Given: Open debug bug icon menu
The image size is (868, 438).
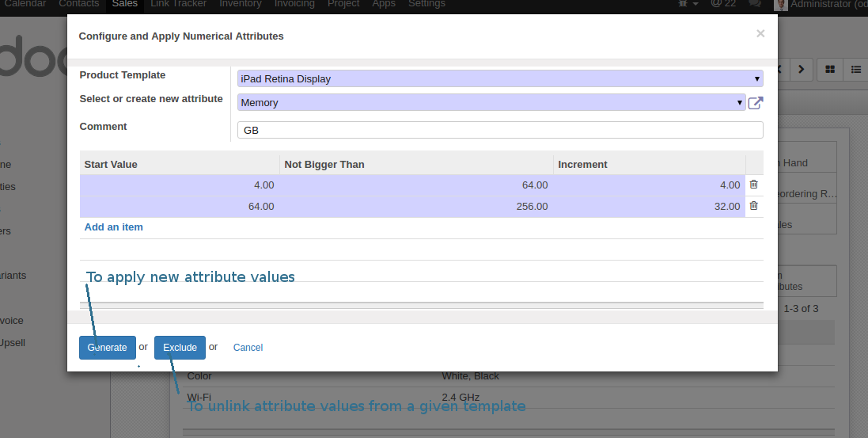Looking at the screenshot, I should (x=688, y=4).
